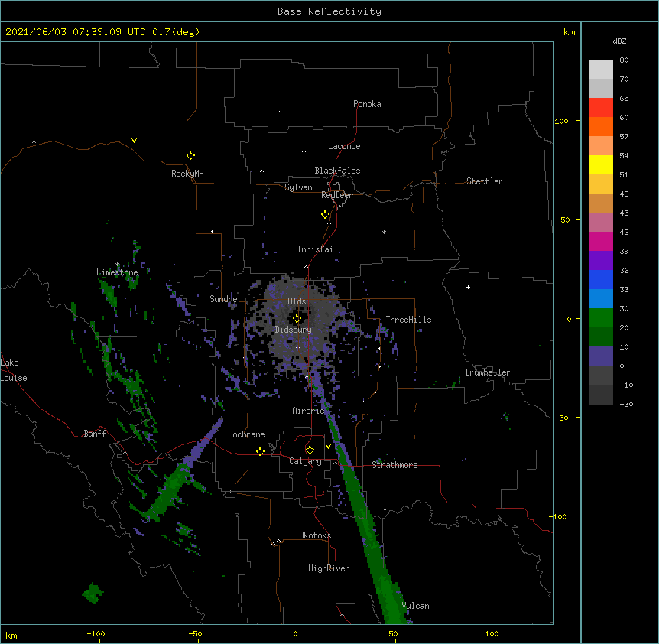Click the Limestone label

(117, 272)
